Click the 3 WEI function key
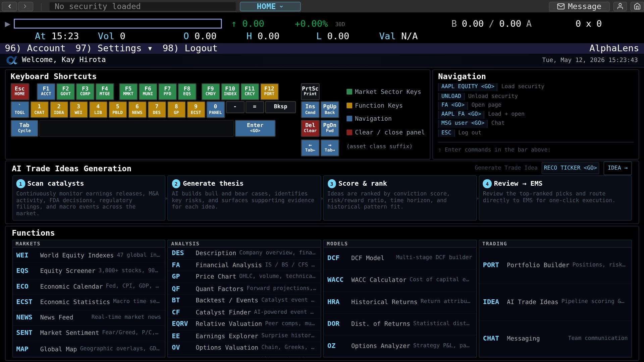Viewport: 644px width, 362px height. [78, 109]
